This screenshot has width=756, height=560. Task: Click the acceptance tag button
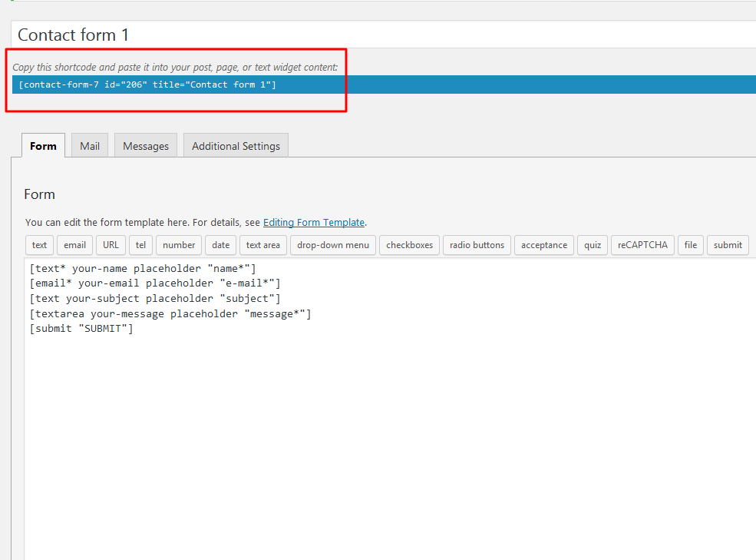tap(544, 245)
